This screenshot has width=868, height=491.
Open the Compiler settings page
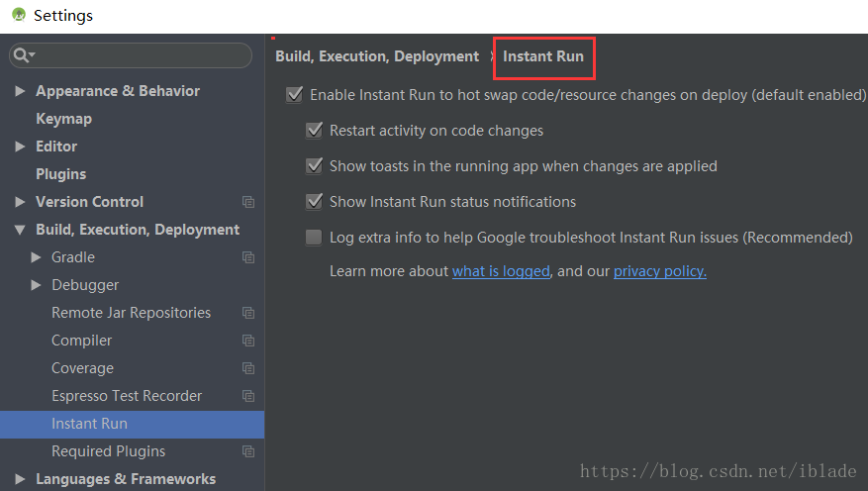point(81,341)
